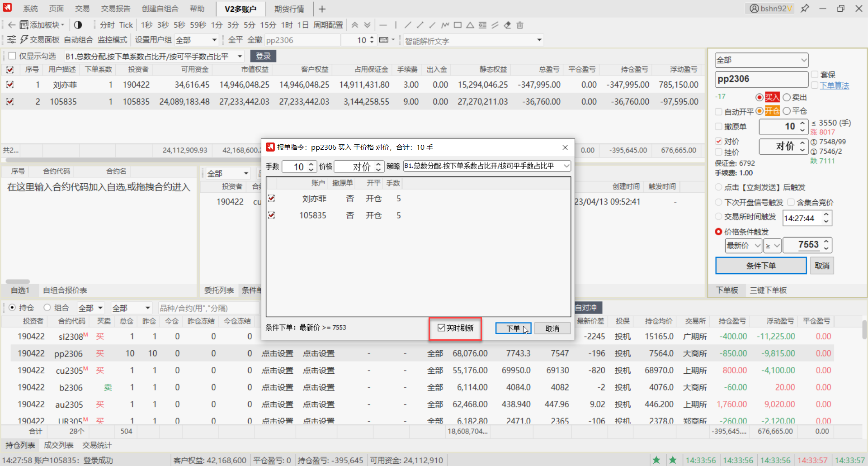Select the parallel lines drawing tool

pyautogui.click(x=495, y=25)
